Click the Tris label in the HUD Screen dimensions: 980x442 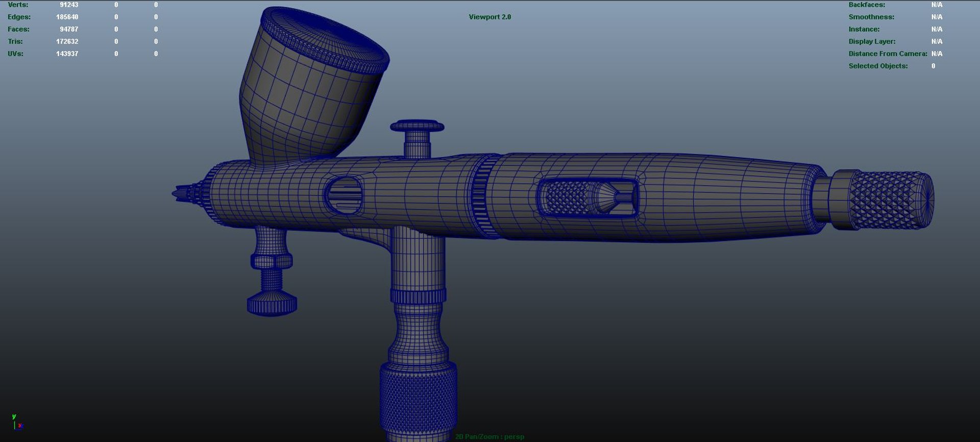click(x=15, y=41)
